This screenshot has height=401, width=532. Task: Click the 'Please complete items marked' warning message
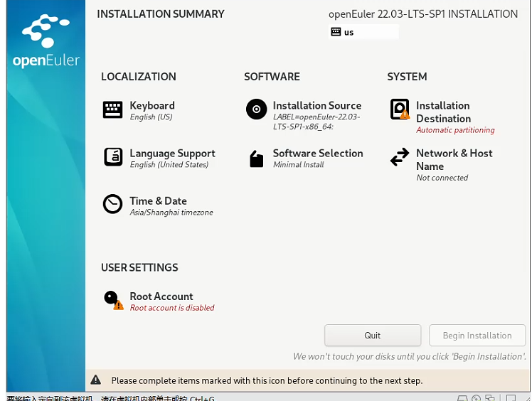pyautogui.click(x=267, y=380)
